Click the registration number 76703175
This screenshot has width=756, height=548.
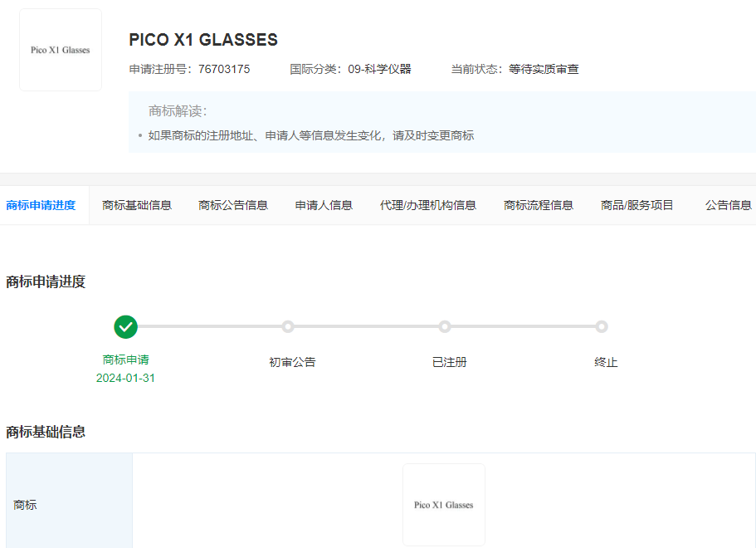[x=224, y=69]
